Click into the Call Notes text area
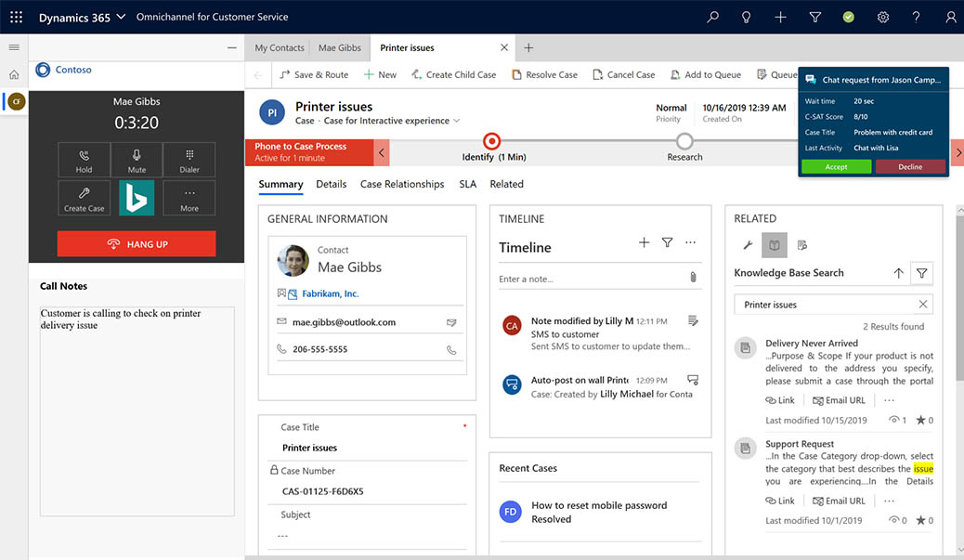 coord(137,411)
